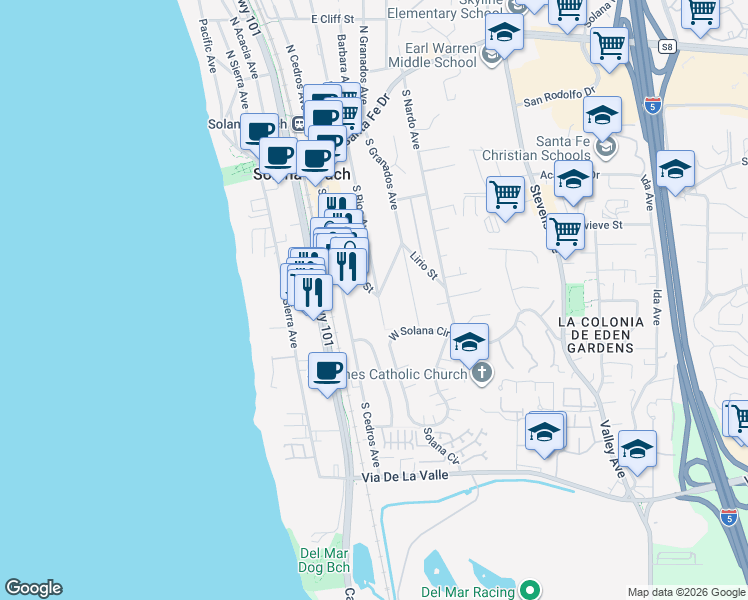Click the Lirio St road label
The width and height of the screenshot is (748, 600).
pyautogui.click(x=424, y=266)
